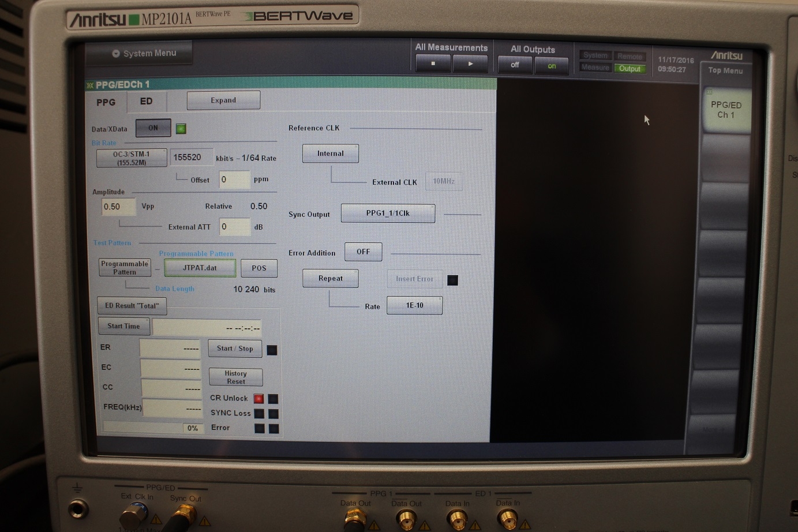Click the ER result field

[170, 349]
